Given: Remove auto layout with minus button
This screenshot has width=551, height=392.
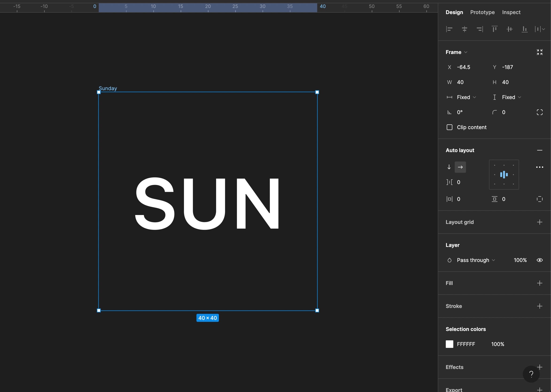Looking at the screenshot, I should coord(539,150).
